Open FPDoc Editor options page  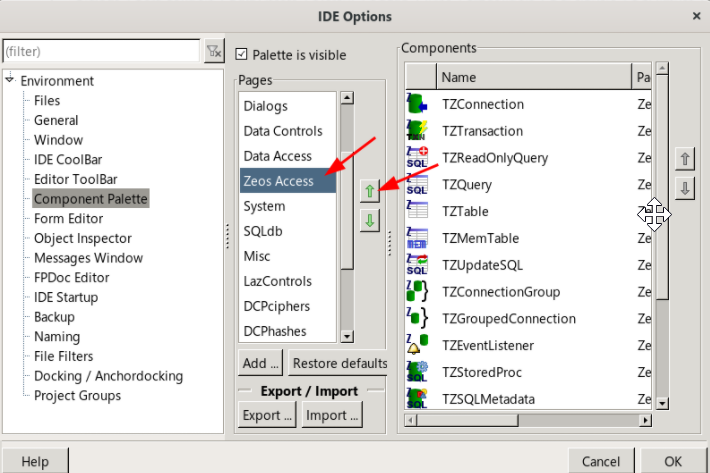coord(72,277)
